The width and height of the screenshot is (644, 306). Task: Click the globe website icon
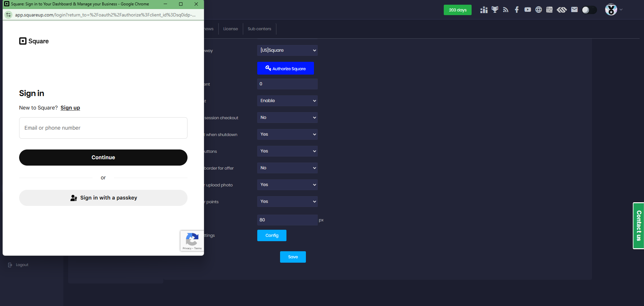click(x=539, y=10)
